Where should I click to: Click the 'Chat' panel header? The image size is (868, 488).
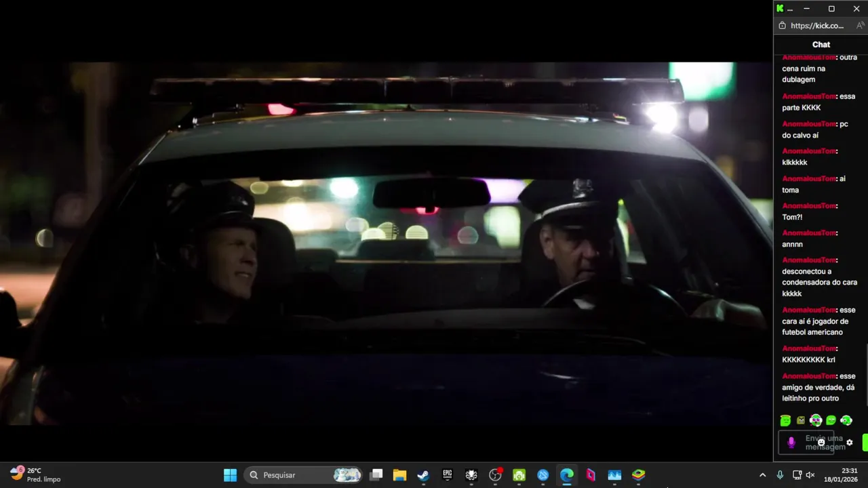(x=821, y=45)
